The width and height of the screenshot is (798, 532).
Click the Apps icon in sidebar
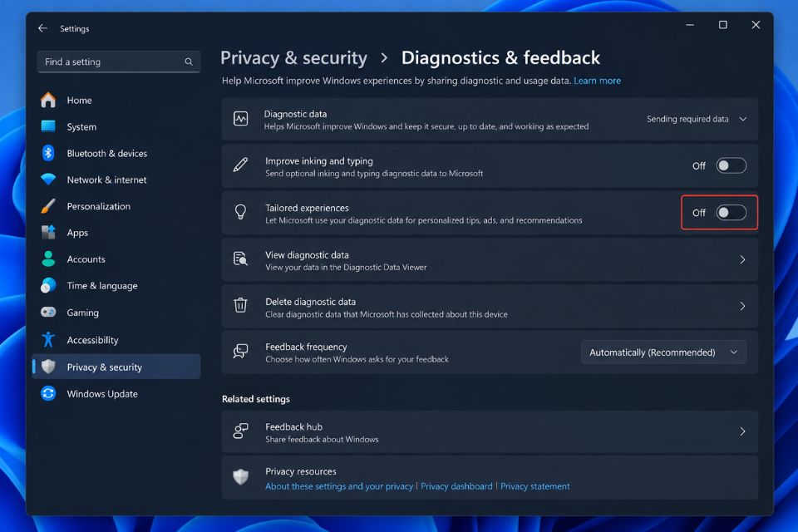click(48, 232)
